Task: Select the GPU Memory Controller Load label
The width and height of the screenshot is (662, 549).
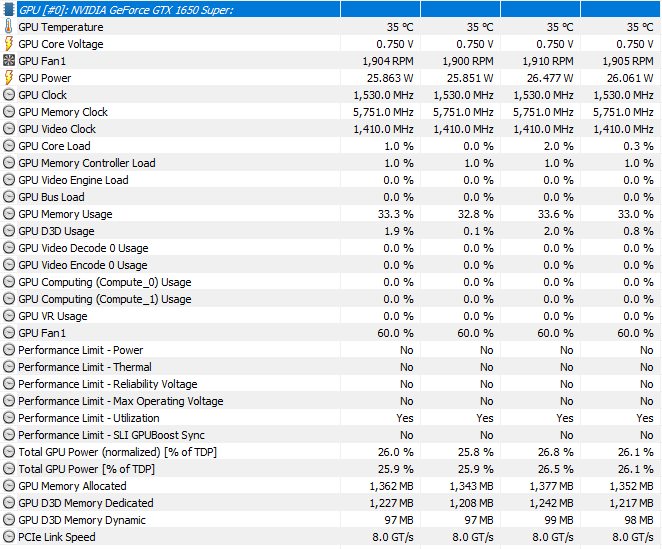Action: pos(87,163)
